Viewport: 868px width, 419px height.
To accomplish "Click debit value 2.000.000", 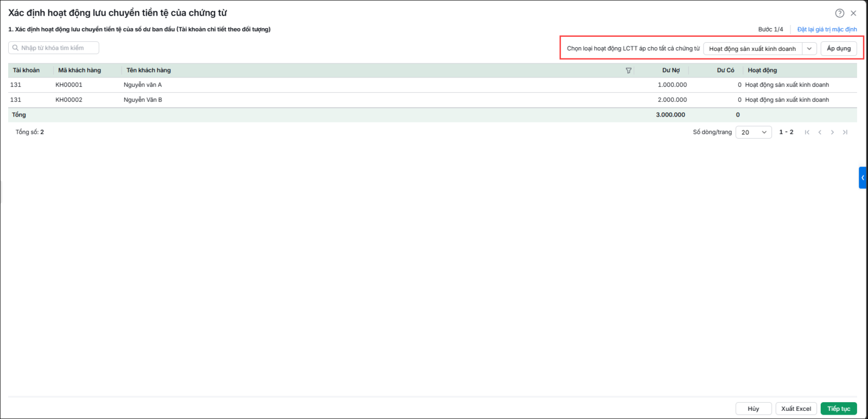I will point(672,100).
